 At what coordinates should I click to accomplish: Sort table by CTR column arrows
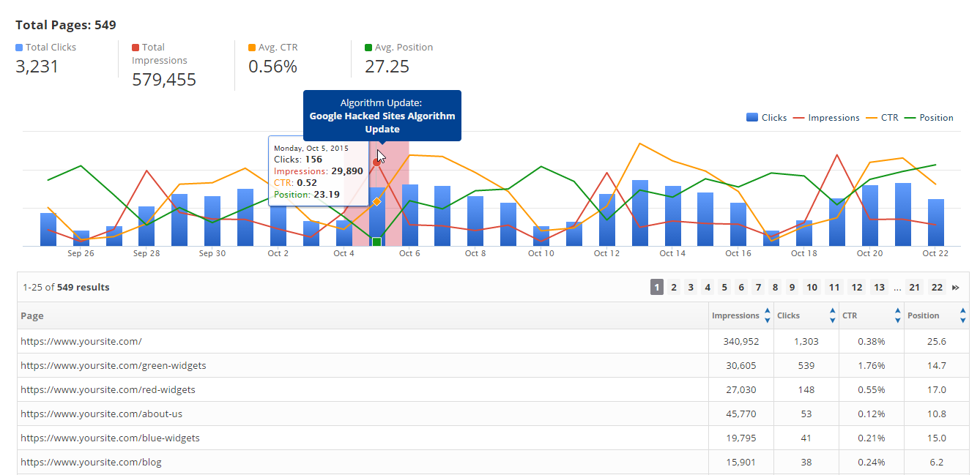click(897, 315)
